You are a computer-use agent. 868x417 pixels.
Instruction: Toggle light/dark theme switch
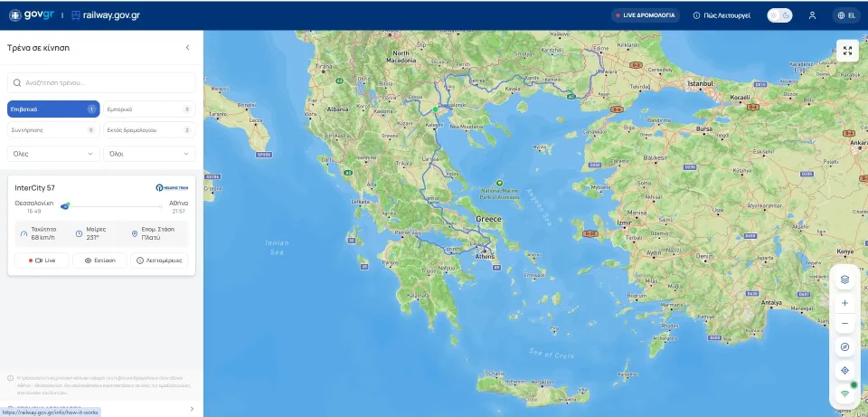(779, 15)
